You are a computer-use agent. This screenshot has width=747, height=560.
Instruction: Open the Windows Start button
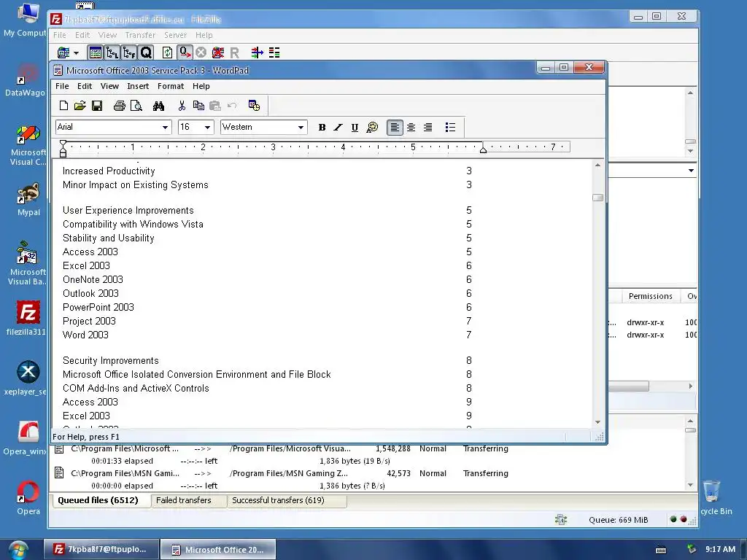18,550
